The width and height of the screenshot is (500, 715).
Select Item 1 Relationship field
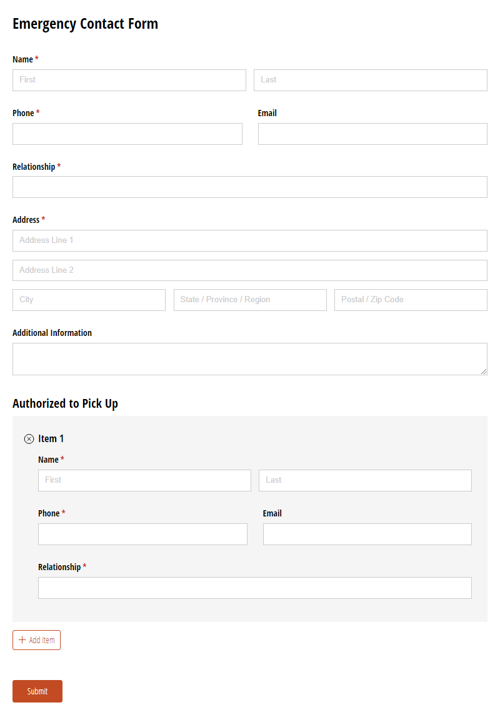255,588
